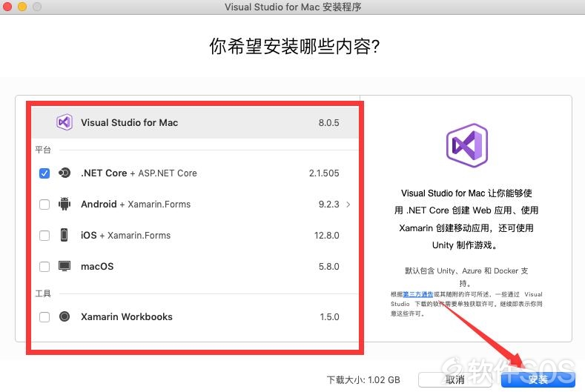Enable the Android + Xamarin.Forms checkbox

(44, 205)
